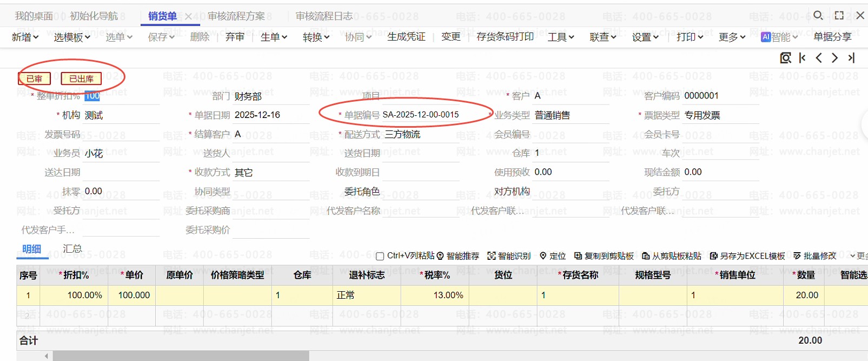Viewport: 868px width, 361px height.
Task: Go to next record arrow
Action: point(835,58)
